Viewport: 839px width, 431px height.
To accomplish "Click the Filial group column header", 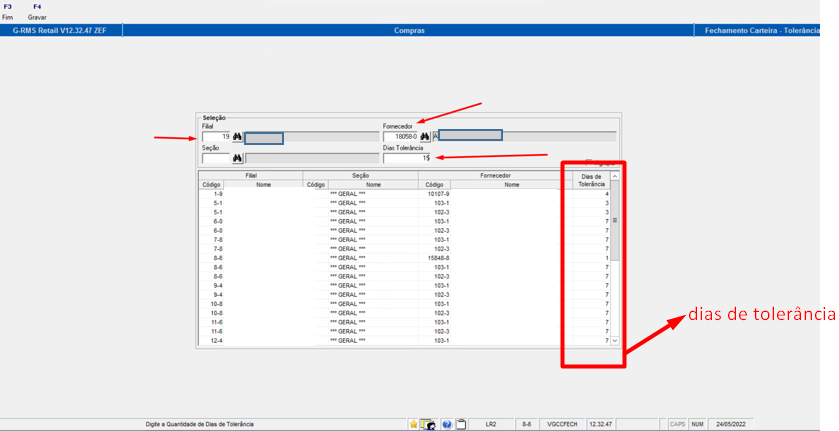I will [x=251, y=176].
